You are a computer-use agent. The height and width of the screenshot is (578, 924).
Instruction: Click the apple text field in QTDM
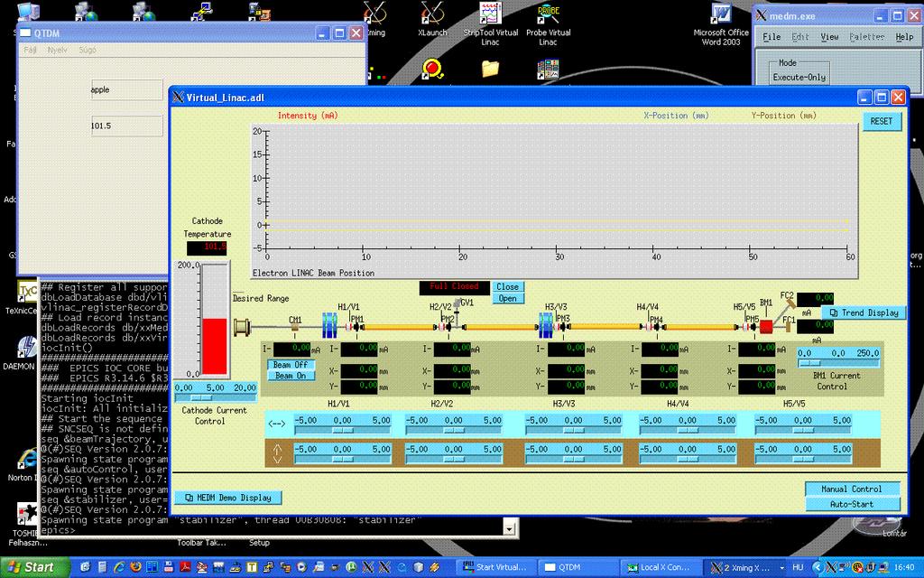pos(126,89)
